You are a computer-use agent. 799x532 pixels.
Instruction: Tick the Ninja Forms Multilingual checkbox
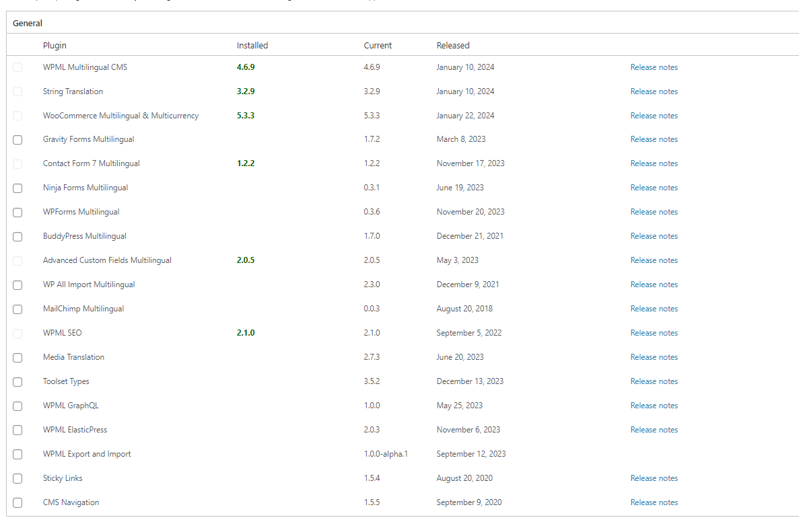18,188
